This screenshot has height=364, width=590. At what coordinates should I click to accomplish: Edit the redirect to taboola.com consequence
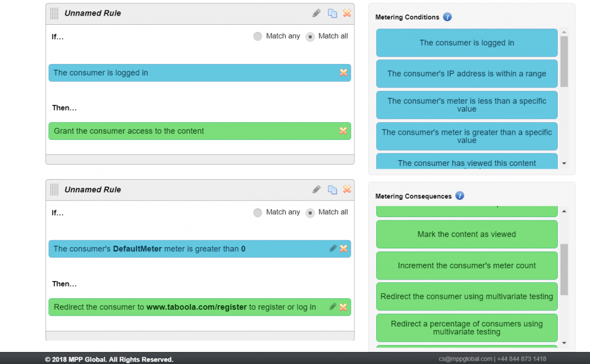(x=332, y=307)
